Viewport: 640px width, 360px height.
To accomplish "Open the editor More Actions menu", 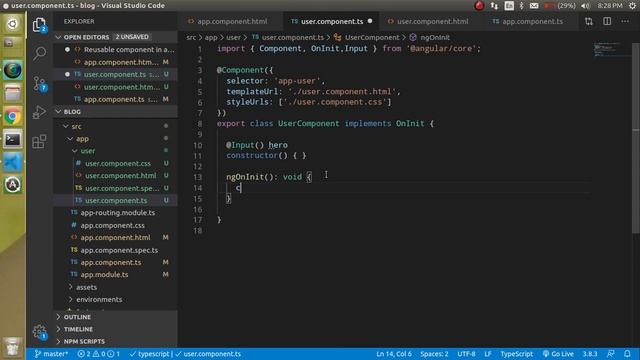I will (x=625, y=21).
